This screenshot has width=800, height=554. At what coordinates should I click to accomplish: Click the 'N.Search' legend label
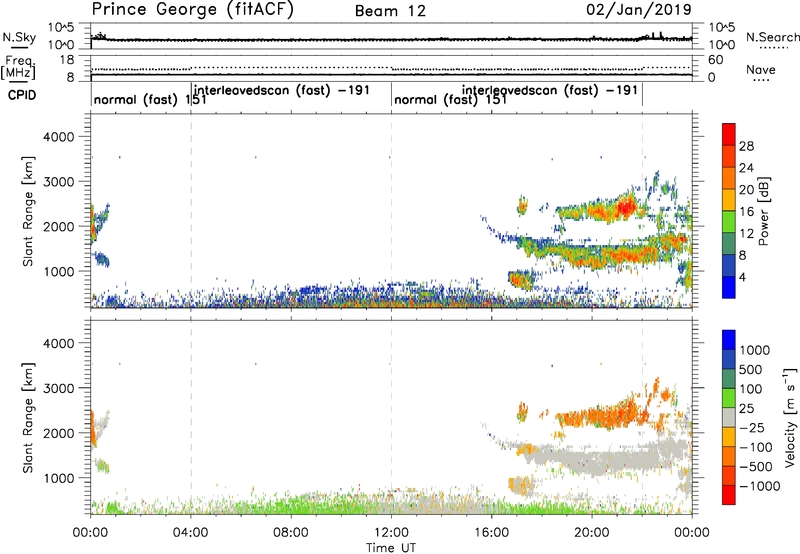[772, 37]
